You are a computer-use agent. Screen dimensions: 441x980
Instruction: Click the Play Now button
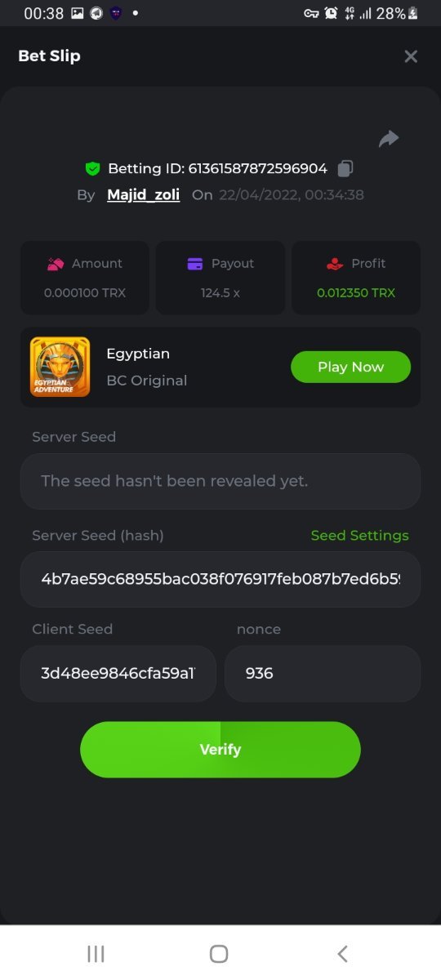click(350, 367)
